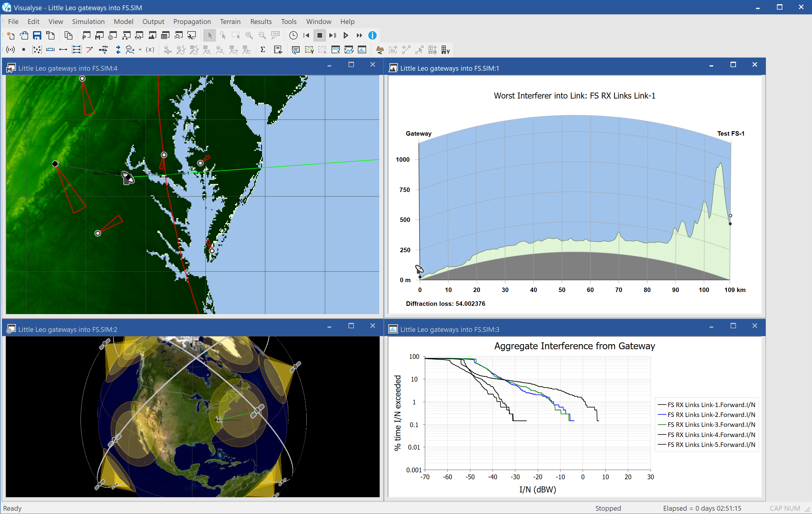Viewport: 812px width, 514px height.
Task: Click the bar chart distribution icon
Action: pos(362,50)
